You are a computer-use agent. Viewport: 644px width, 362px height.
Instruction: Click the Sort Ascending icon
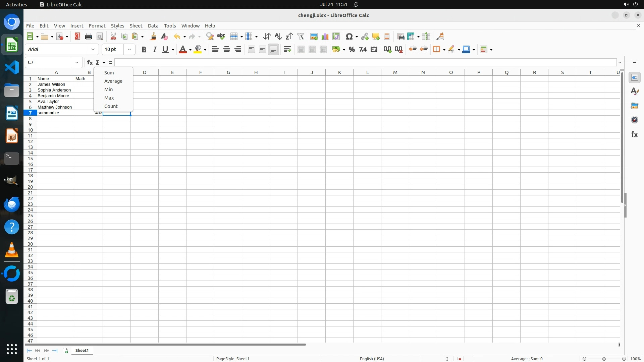pos(278,37)
